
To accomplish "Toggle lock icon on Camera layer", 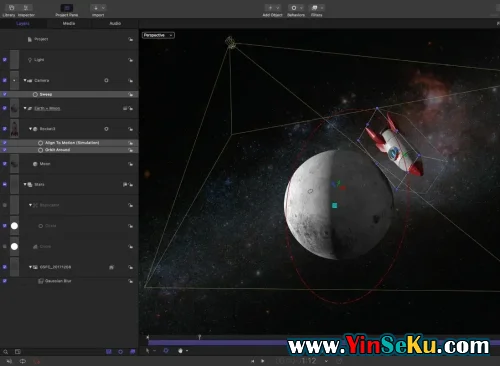I will pyautogui.click(x=130, y=81).
